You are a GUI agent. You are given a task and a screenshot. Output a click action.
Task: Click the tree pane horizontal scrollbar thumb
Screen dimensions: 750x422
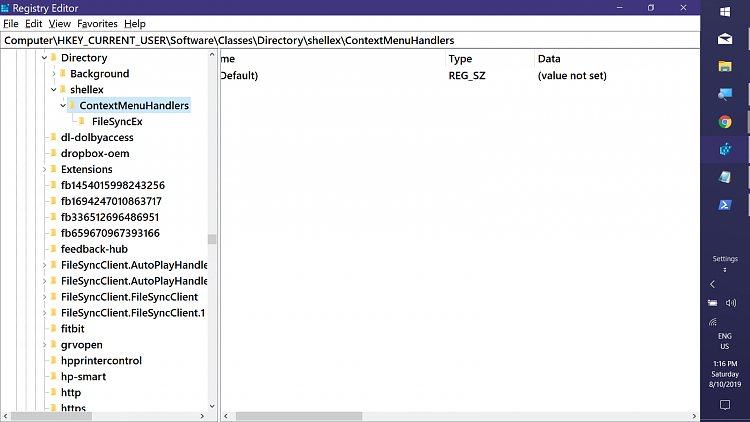[51, 416]
